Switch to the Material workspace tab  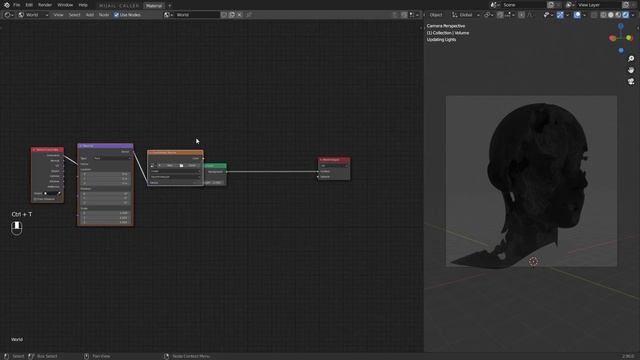(x=154, y=6)
